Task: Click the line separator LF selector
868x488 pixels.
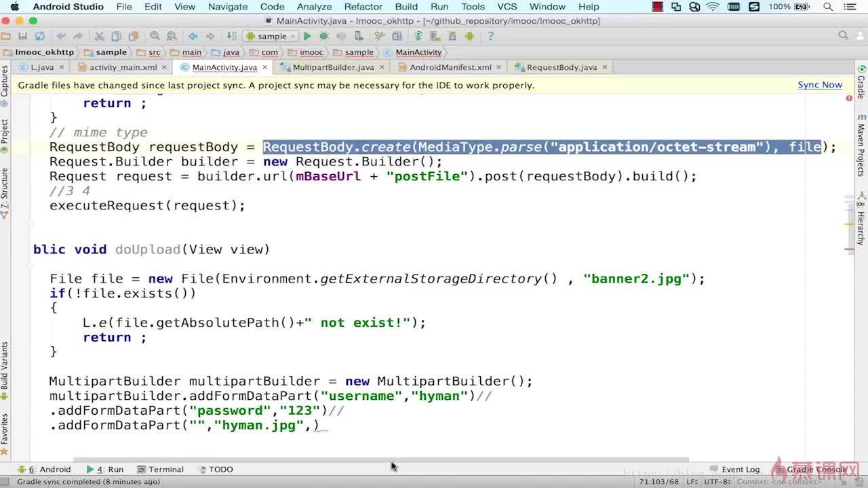Action: pyautogui.click(x=693, y=482)
